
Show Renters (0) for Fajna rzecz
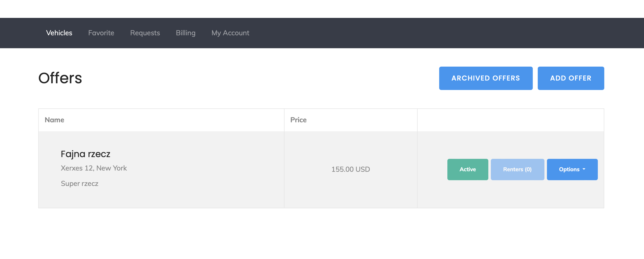click(517, 170)
